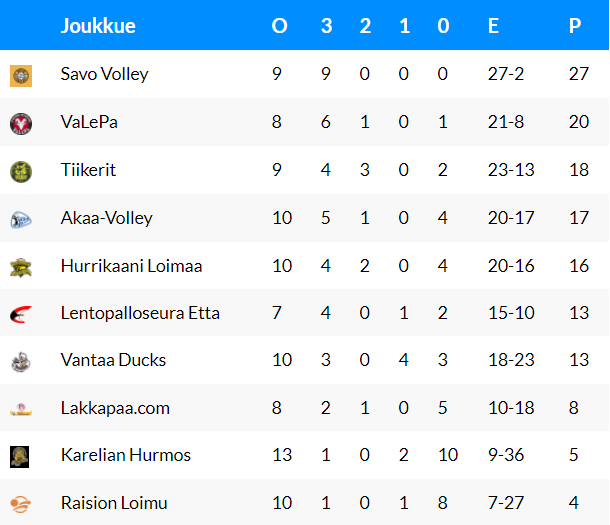Image resolution: width=610 pixels, height=525 pixels.
Task: Click the Vantaa Ducks team logo
Action: (21, 362)
